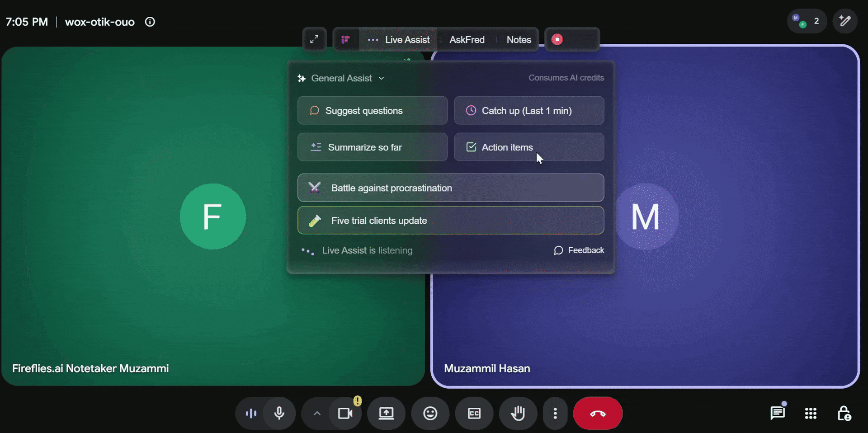Switch to the AskFred tab

coord(467,40)
